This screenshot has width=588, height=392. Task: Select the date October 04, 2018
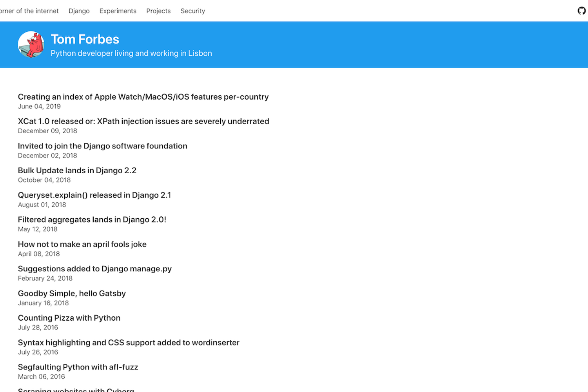(44, 180)
